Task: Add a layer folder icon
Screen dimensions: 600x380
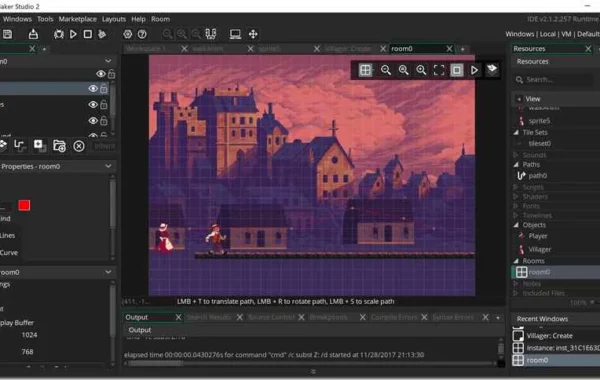Action: coord(59,146)
